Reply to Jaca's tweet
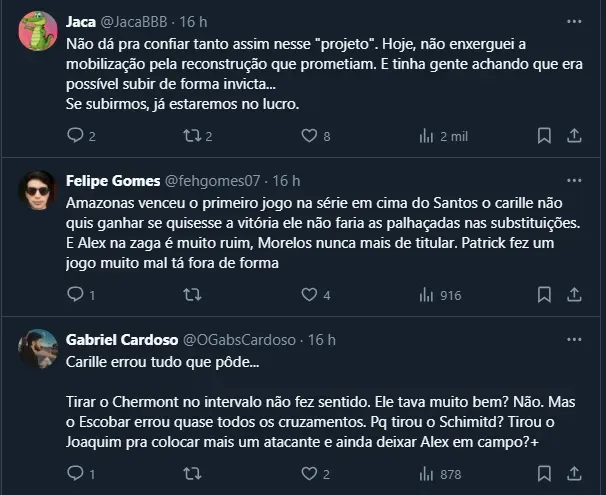This screenshot has width=606, height=495. (75, 135)
